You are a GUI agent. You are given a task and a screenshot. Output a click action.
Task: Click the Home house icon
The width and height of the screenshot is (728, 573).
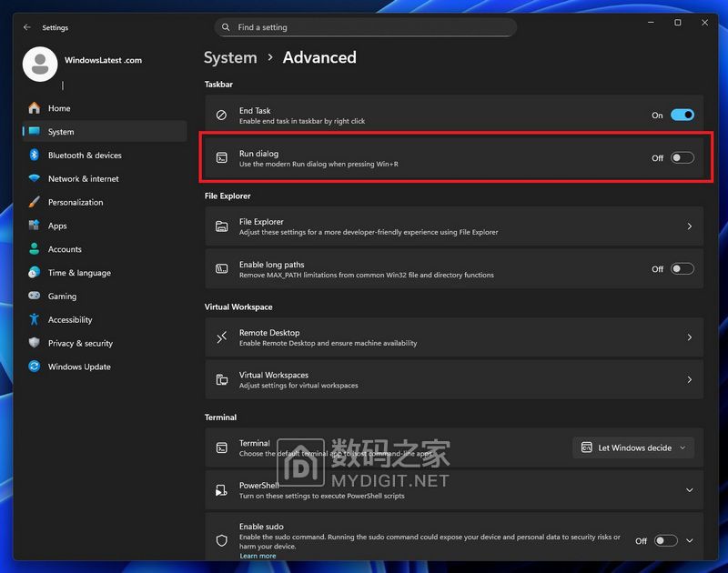tap(35, 108)
